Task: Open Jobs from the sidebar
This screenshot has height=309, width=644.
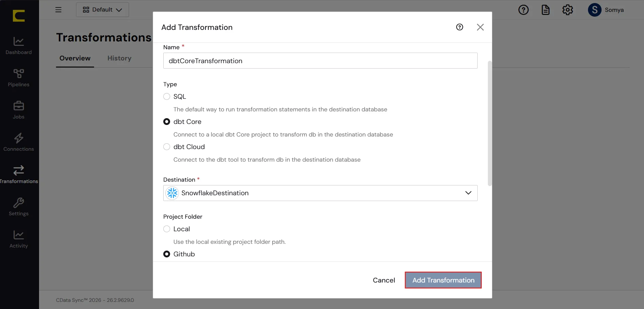Action: 19,110
